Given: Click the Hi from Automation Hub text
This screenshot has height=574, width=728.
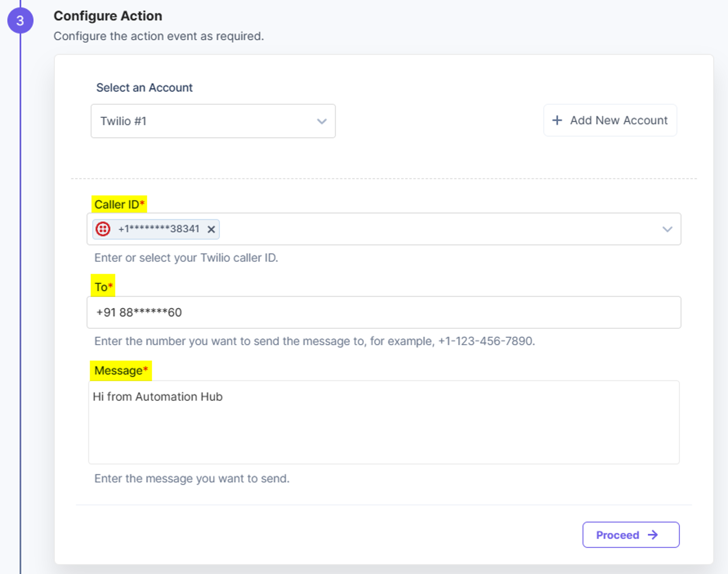Looking at the screenshot, I should click(x=158, y=397).
